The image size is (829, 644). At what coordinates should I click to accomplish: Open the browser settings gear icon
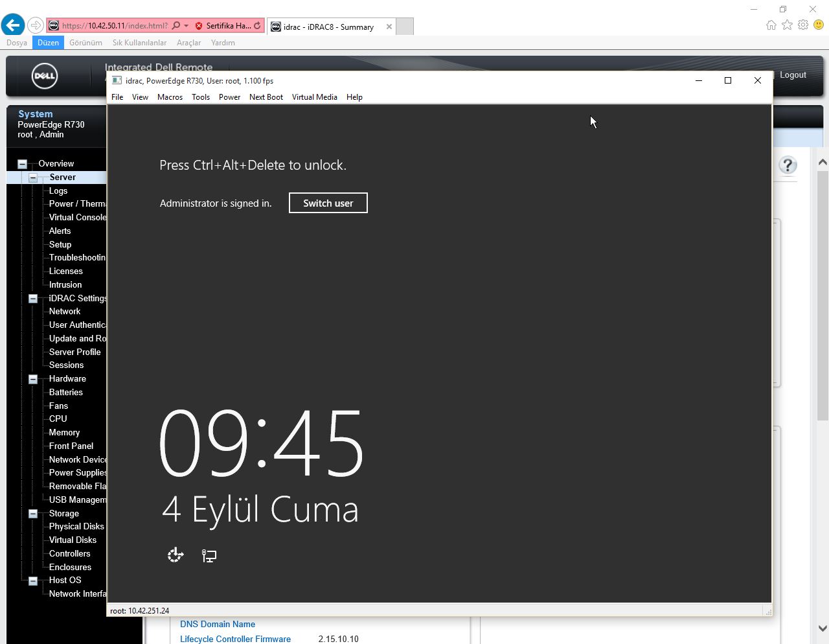[803, 25]
